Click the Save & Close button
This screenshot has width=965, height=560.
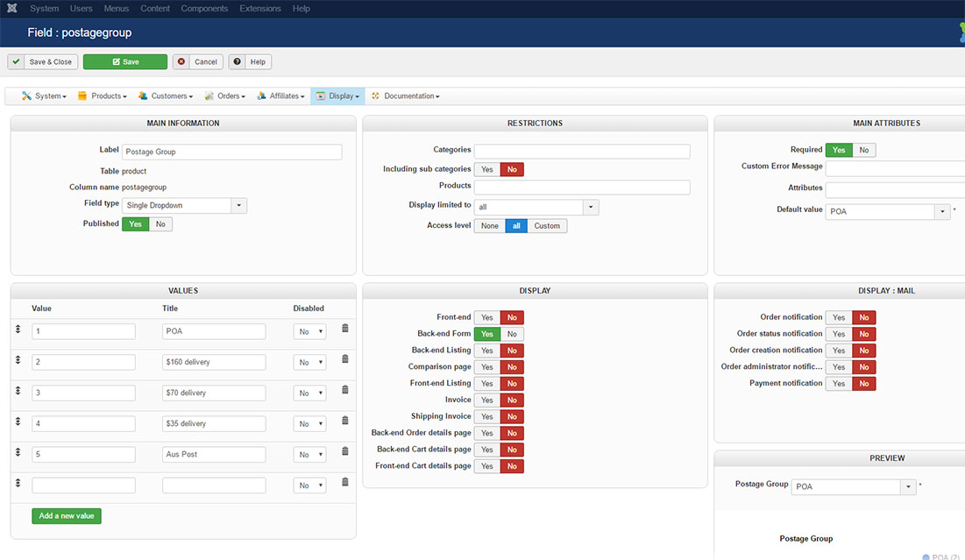pyautogui.click(x=42, y=61)
